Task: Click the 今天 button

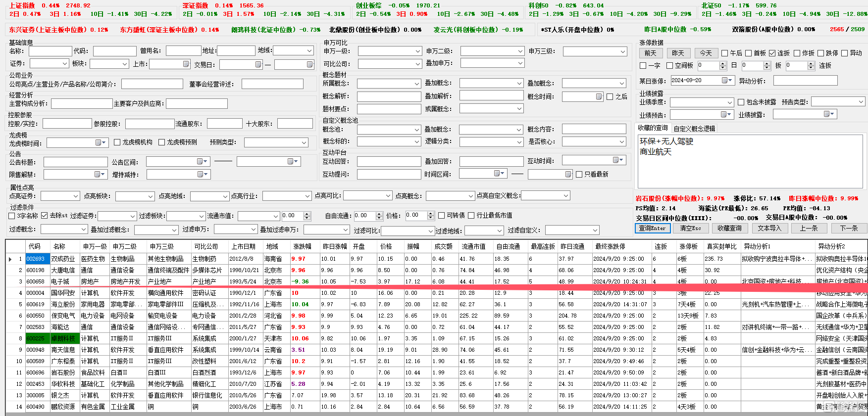Action: [x=706, y=53]
